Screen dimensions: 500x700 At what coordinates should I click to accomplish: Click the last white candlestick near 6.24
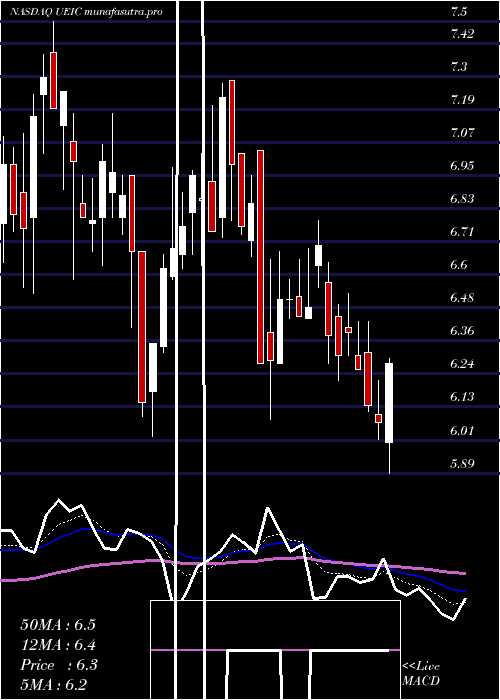coord(389,403)
